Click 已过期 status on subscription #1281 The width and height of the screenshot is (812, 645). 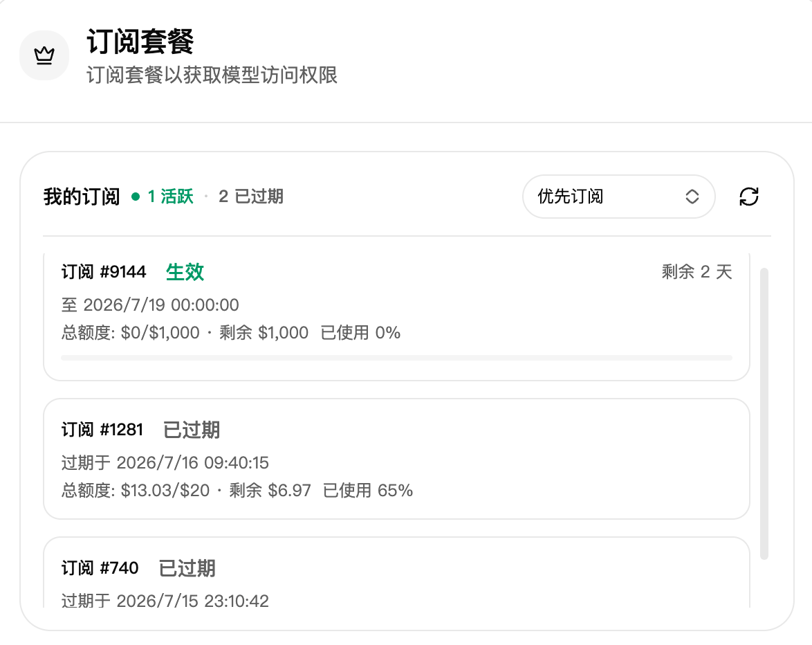coord(192,430)
